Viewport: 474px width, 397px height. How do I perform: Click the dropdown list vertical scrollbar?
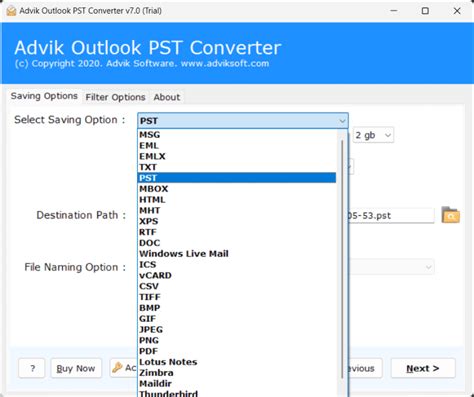(x=342, y=260)
